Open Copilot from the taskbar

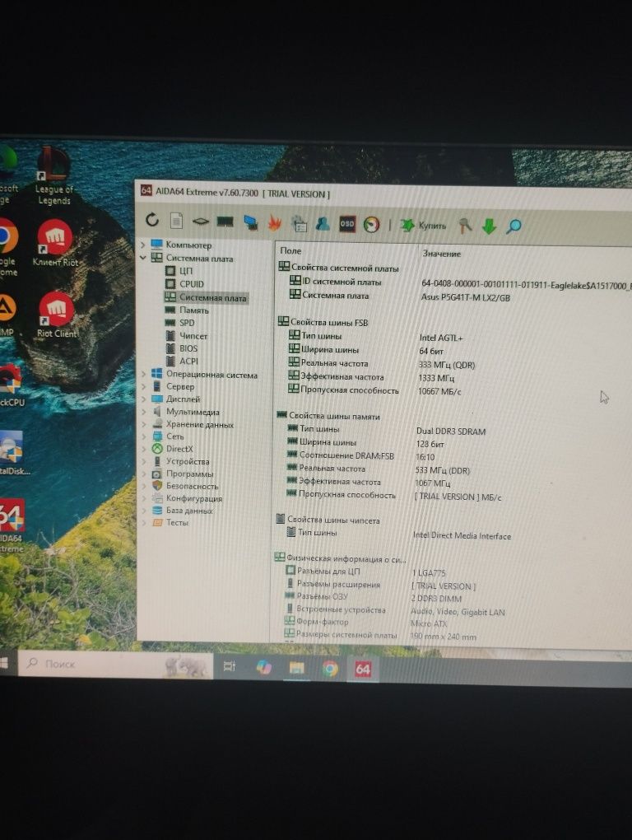263,667
